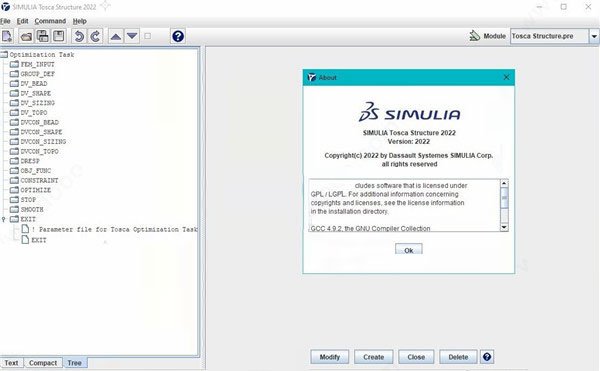The height and width of the screenshot is (371, 600).
Task: Click the SIMULIA Tosca title bar app icon
Action: click(5, 7)
